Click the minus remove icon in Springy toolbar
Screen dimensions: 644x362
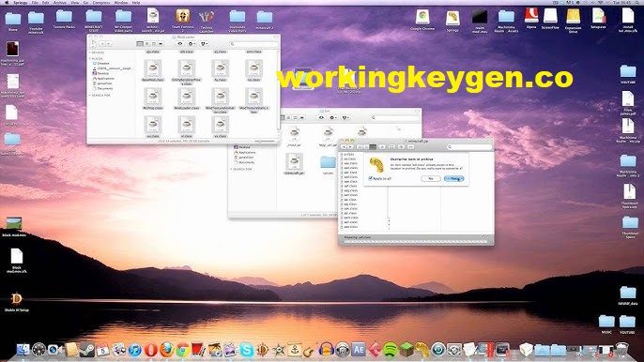[x=410, y=147]
